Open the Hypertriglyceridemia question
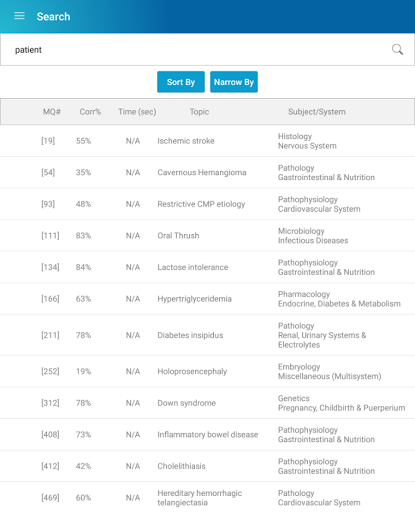 [207, 299]
